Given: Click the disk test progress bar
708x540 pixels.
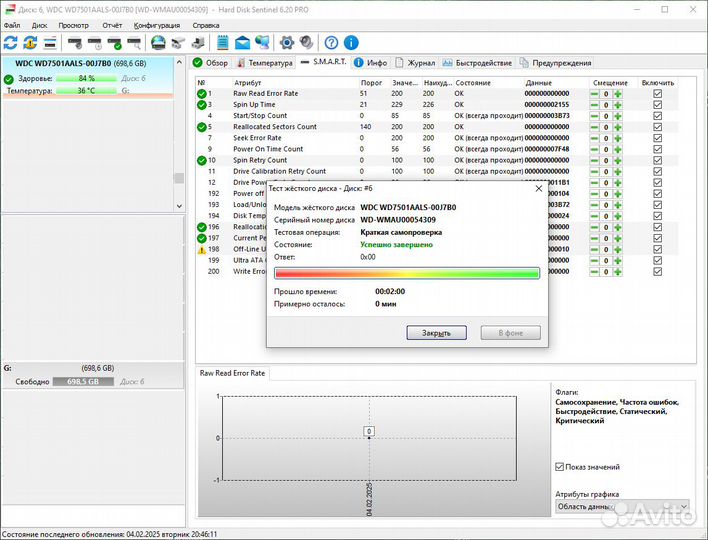Looking at the screenshot, I should (406, 273).
